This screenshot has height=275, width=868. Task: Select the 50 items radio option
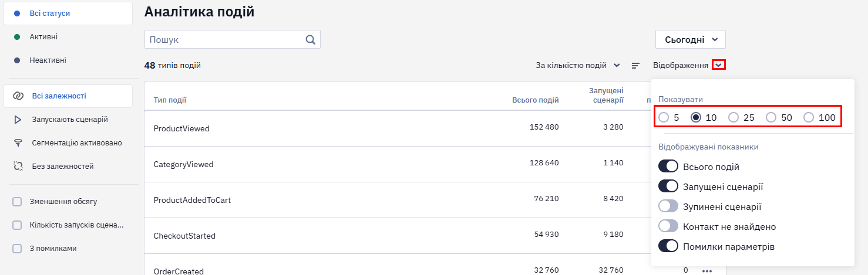point(771,117)
